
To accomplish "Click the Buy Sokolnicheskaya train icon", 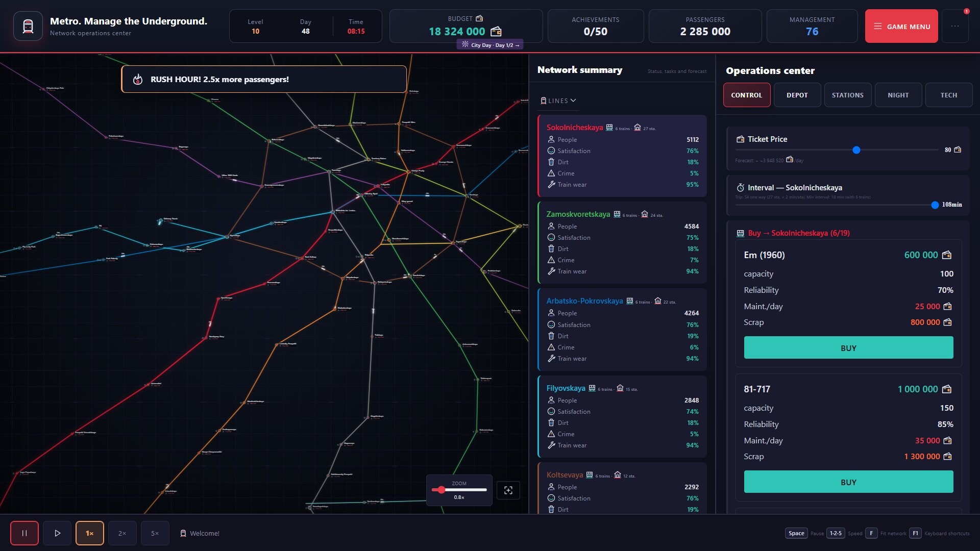I will click(740, 233).
